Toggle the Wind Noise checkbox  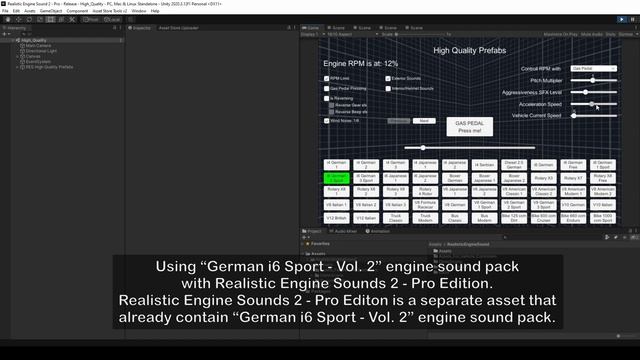(327, 121)
